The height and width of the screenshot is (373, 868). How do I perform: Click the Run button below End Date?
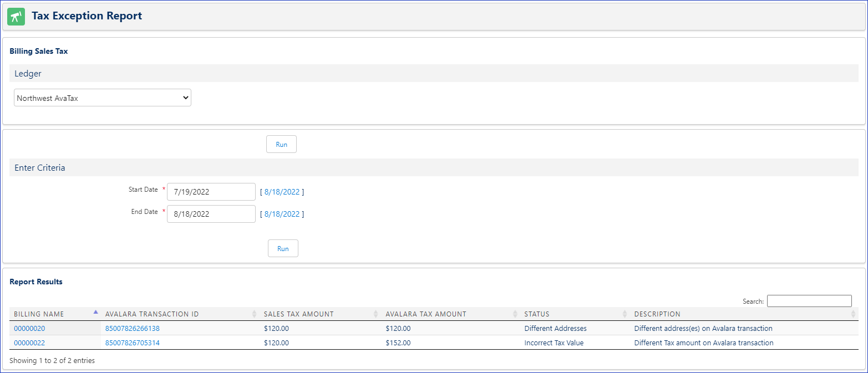coord(283,248)
